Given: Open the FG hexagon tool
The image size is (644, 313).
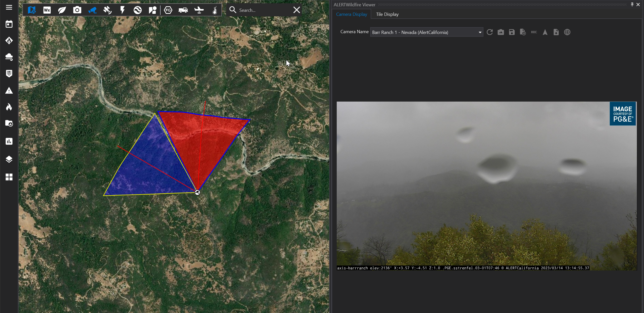Looking at the screenshot, I should coord(168,10).
